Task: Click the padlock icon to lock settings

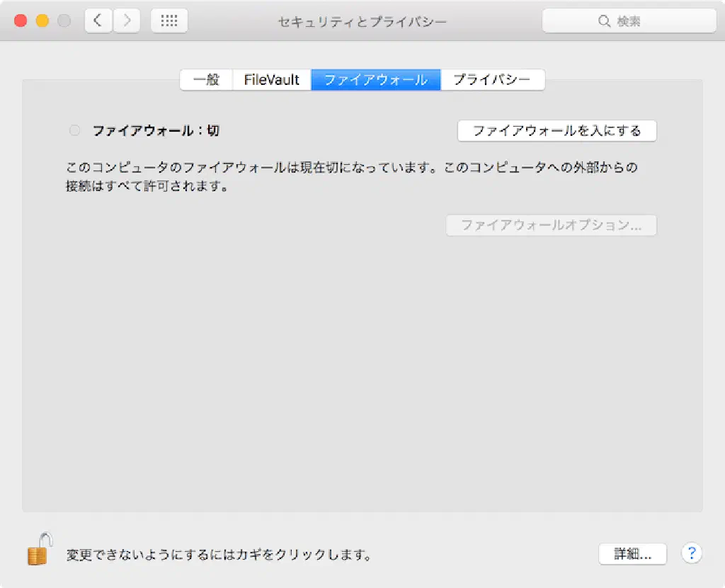Action: click(40, 549)
